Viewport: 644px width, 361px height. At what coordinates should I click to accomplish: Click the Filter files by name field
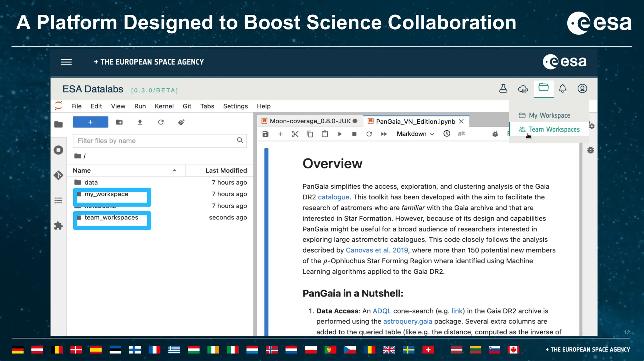[160, 141]
